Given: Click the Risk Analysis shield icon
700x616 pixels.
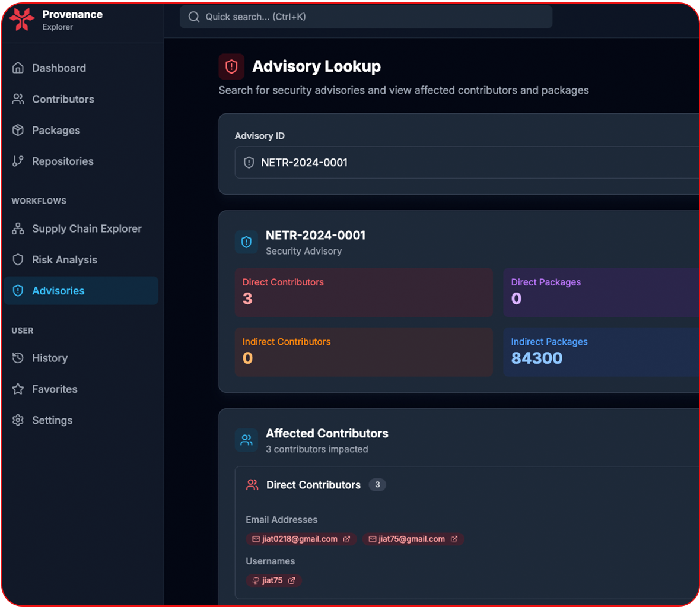Looking at the screenshot, I should tap(18, 259).
